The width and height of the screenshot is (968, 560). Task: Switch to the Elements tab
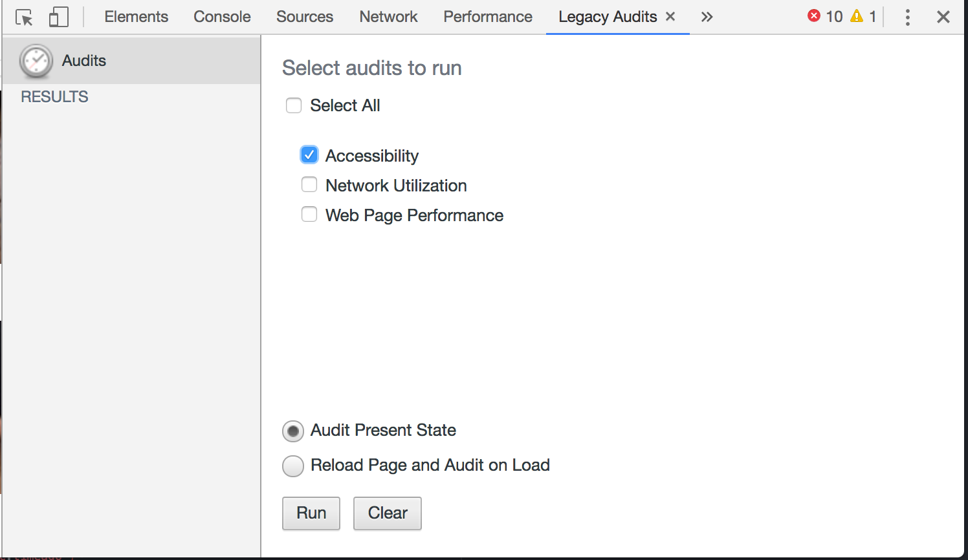pos(136,17)
